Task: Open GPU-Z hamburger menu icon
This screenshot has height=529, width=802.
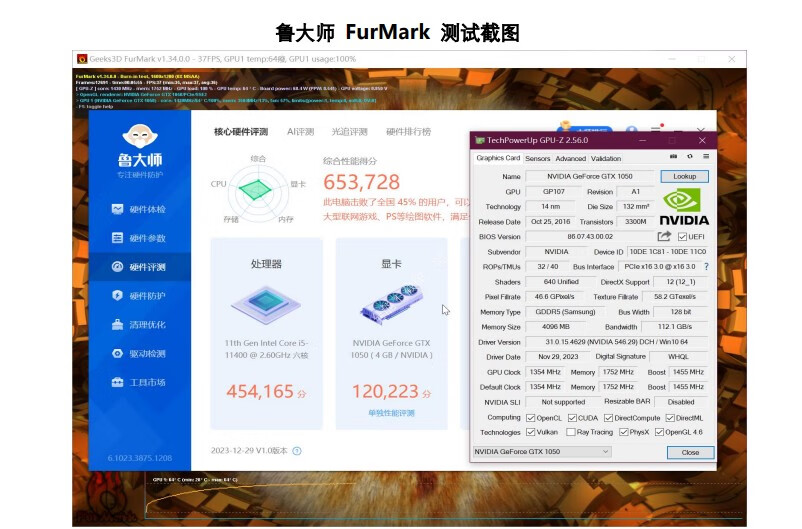Action: 706,157
